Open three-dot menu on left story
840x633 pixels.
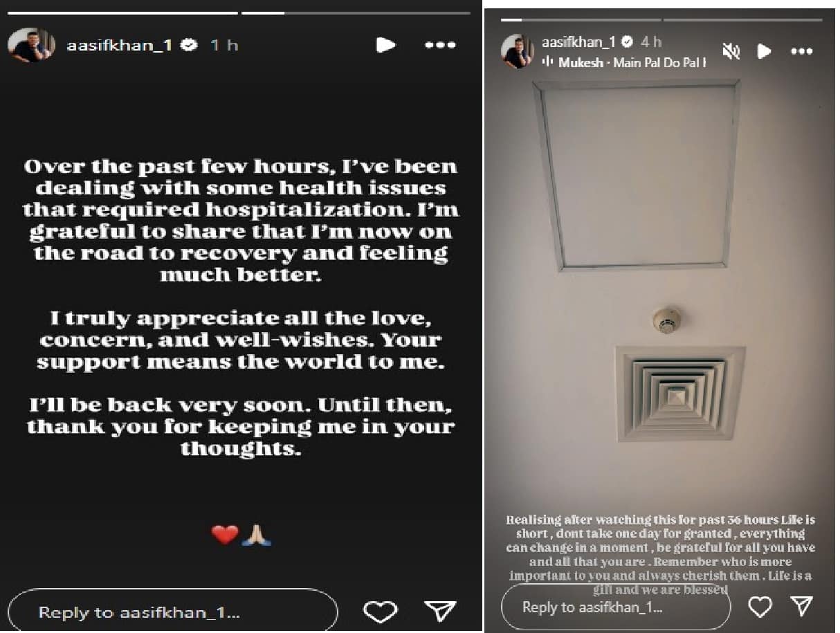[x=439, y=45]
